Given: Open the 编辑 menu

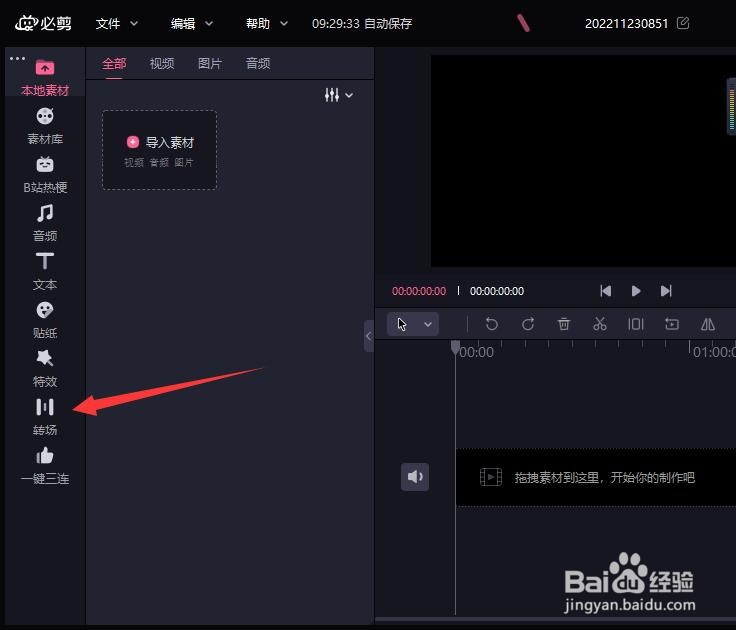Looking at the screenshot, I should tap(192, 23).
